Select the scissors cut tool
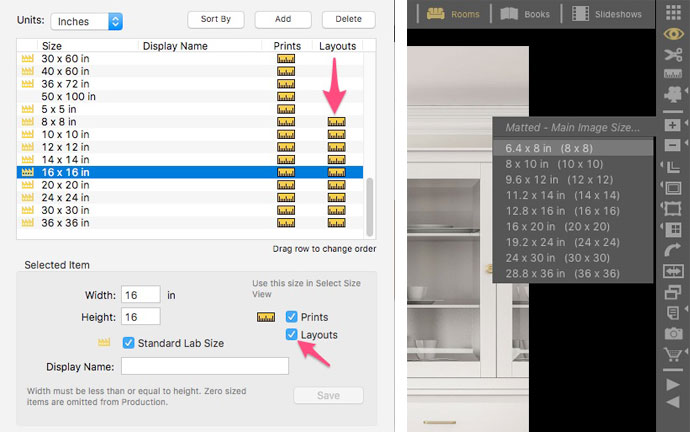The width and height of the screenshot is (690, 432). (x=673, y=56)
